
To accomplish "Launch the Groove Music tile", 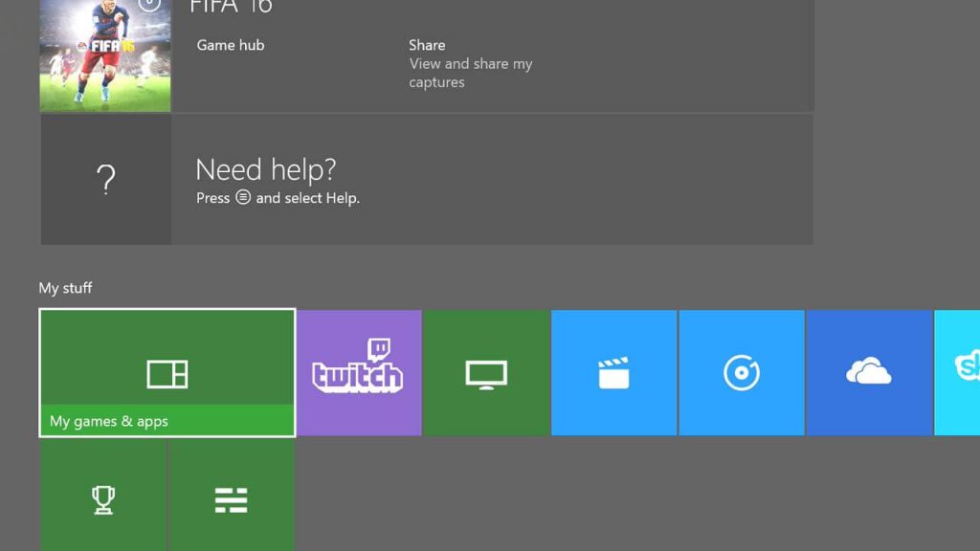I will click(x=741, y=372).
